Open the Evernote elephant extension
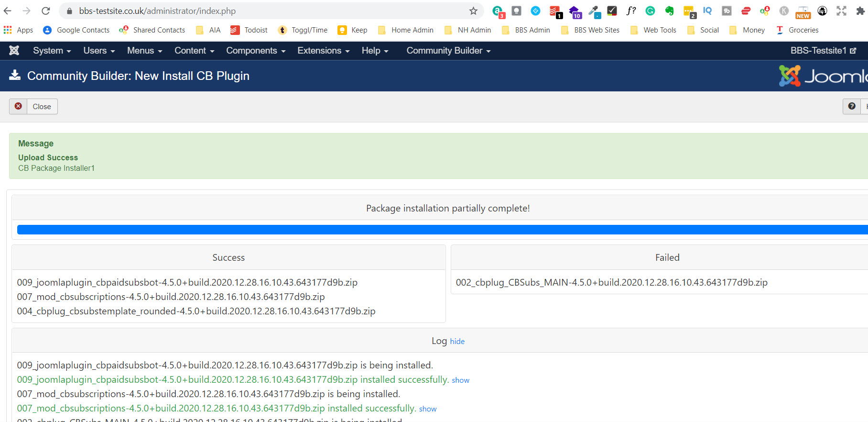The width and height of the screenshot is (868, 422). click(x=669, y=11)
